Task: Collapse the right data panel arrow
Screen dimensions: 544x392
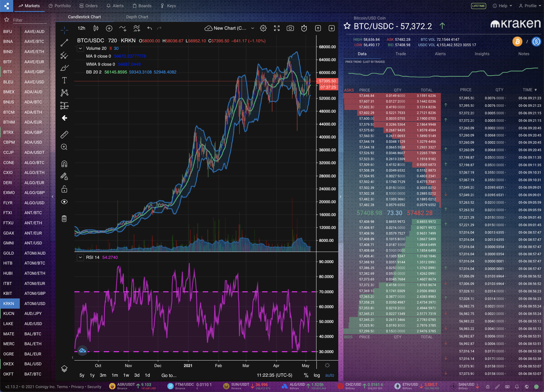Action: [340, 197]
